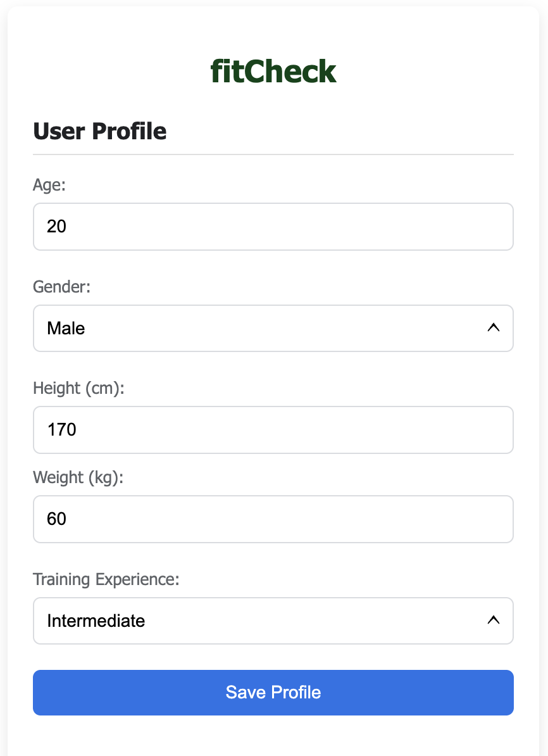This screenshot has height=756, width=548.
Task: Click the fitCheck logo title
Action: [x=273, y=72]
